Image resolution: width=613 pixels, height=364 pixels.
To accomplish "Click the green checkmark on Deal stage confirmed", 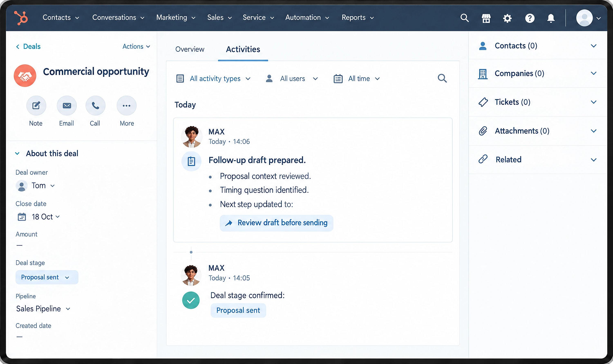I will point(191,300).
